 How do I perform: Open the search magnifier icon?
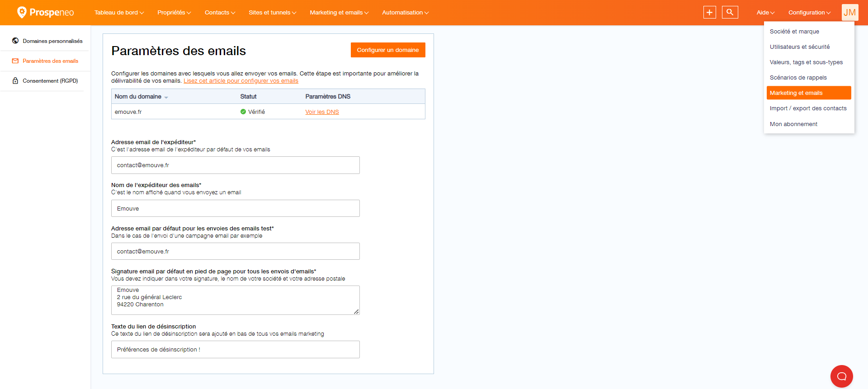pyautogui.click(x=730, y=12)
